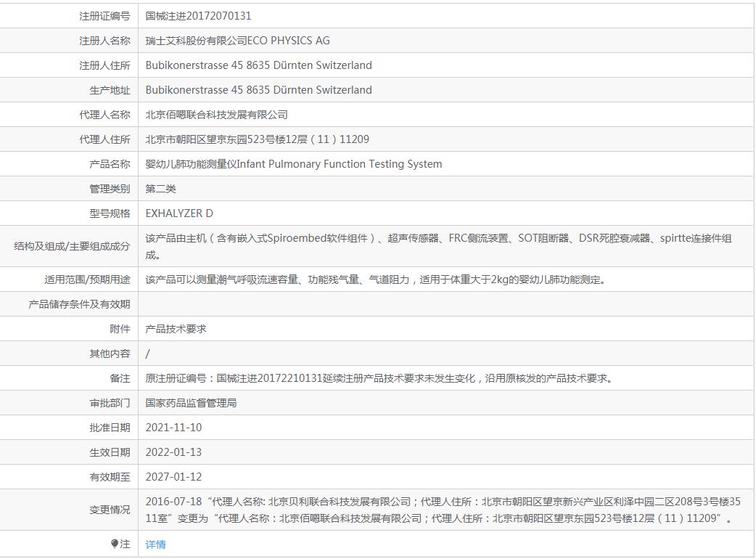Click the attachment 产品技术要求
This screenshot has width=756, height=559.
176,329
